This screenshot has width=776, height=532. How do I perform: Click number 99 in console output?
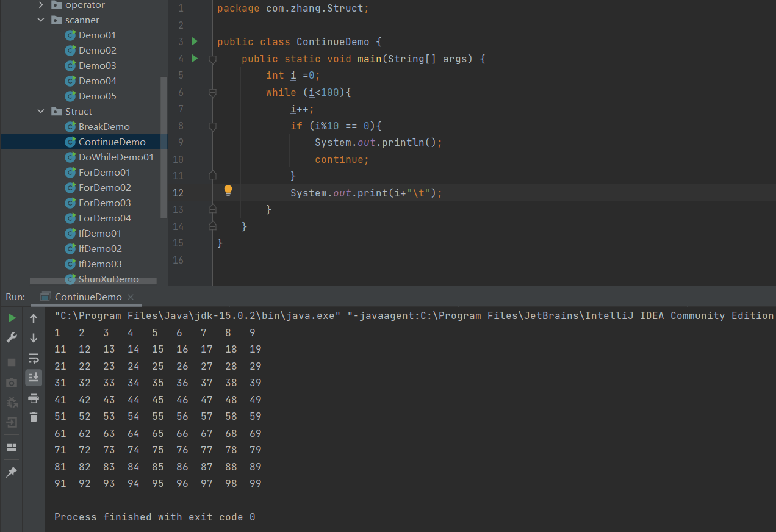pyautogui.click(x=255, y=484)
